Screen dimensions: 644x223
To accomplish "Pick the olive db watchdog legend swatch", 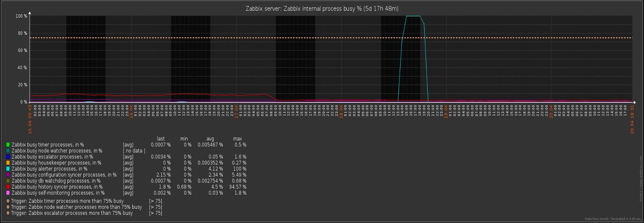I will point(8,181).
